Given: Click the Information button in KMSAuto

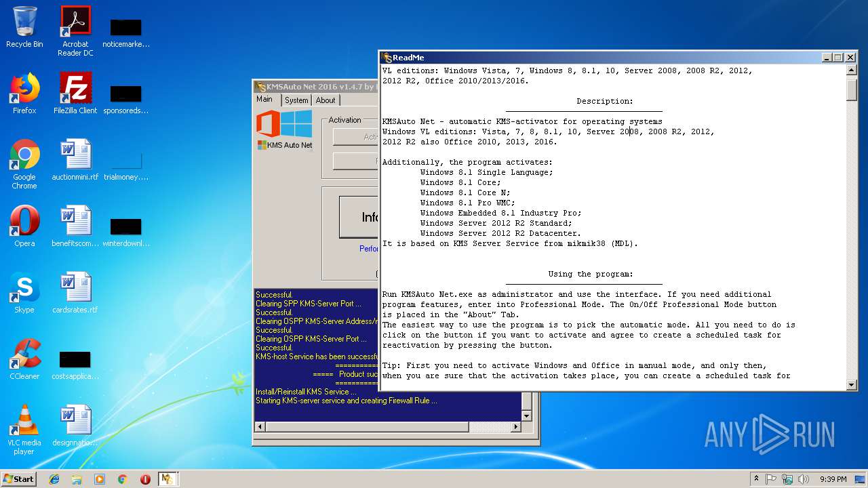Looking at the screenshot, I should pos(359,217).
